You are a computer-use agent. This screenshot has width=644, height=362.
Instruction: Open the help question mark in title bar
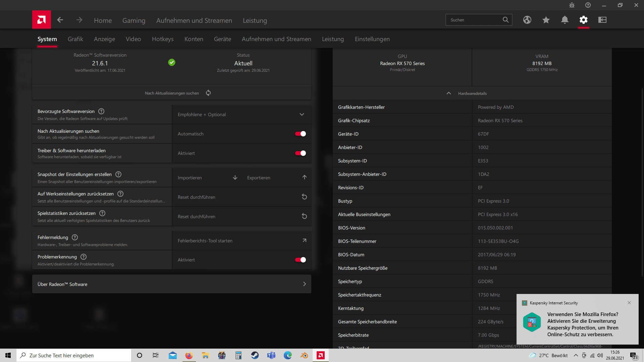588,5
